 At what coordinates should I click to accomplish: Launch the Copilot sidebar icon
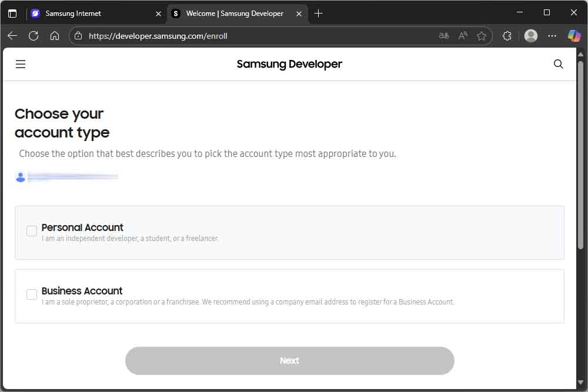574,36
